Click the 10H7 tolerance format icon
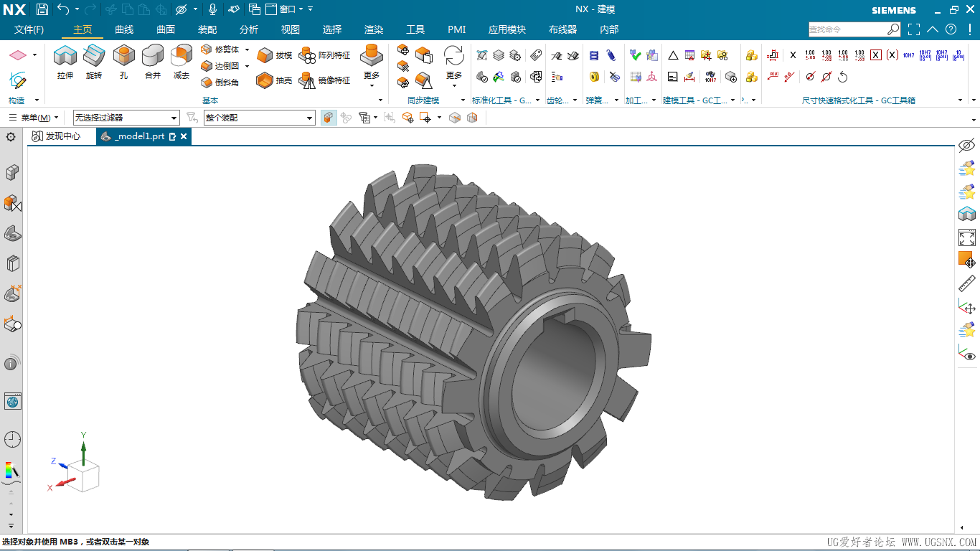This screenshot has width=980, height=551. click(x=908, y=55)
